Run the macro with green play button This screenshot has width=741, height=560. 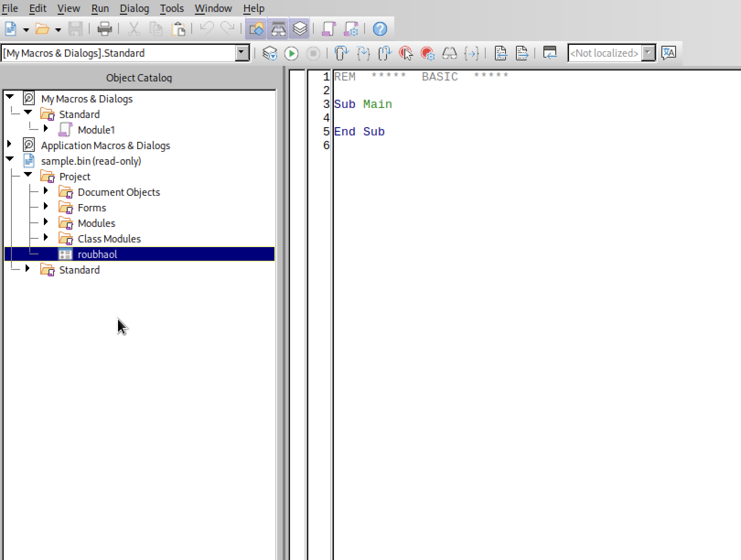[291, 53]
